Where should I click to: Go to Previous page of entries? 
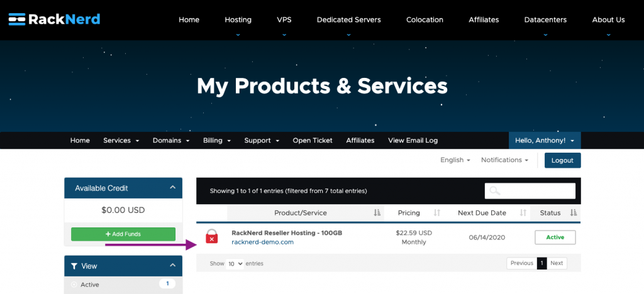522,263
